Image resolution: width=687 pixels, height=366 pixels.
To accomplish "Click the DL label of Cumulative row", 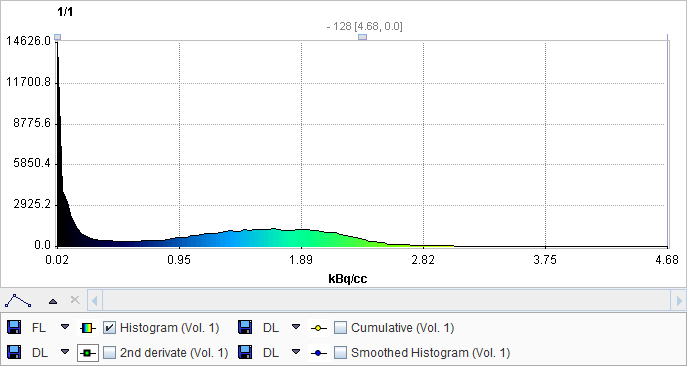I will [x=270, y=328].
